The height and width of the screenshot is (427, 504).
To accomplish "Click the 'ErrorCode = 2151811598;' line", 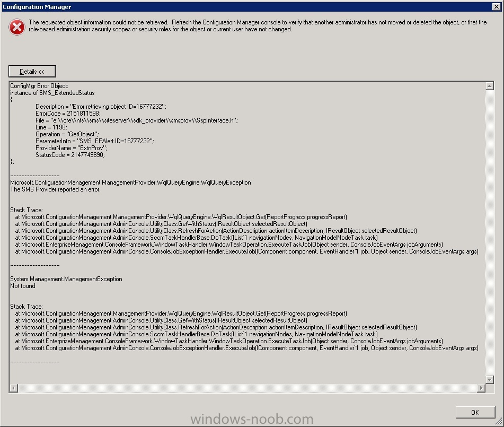I will (x=68, y=114).
